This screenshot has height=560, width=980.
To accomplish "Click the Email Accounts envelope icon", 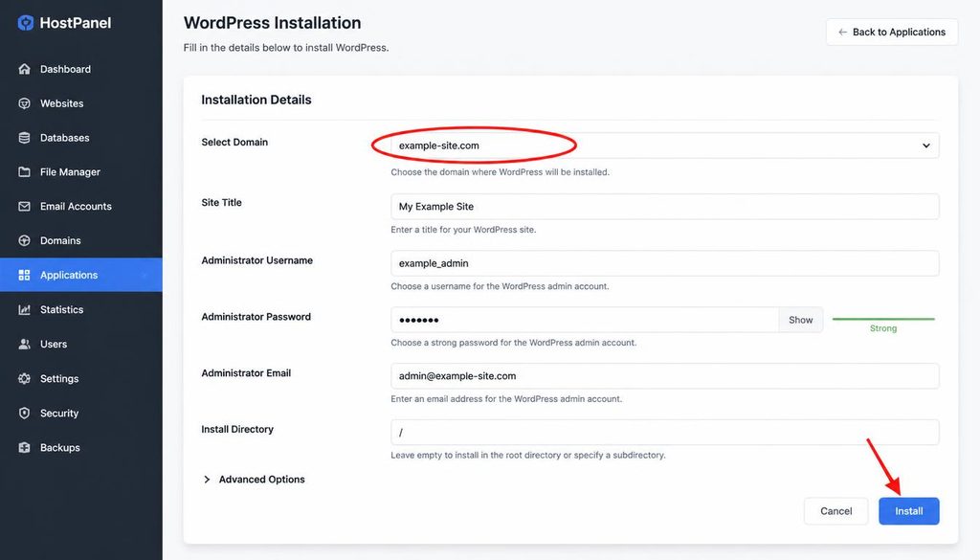I will [x=24, y=206].
